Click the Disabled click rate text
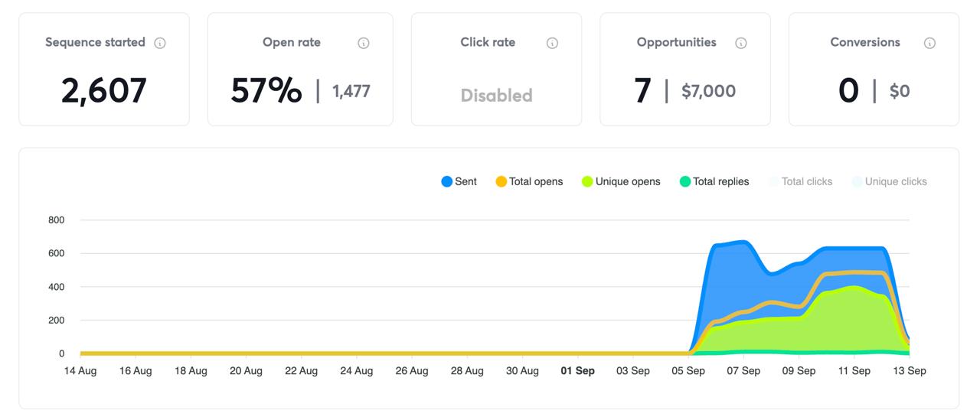The width and height of the screenshot is (980, 420). [496, 96]
